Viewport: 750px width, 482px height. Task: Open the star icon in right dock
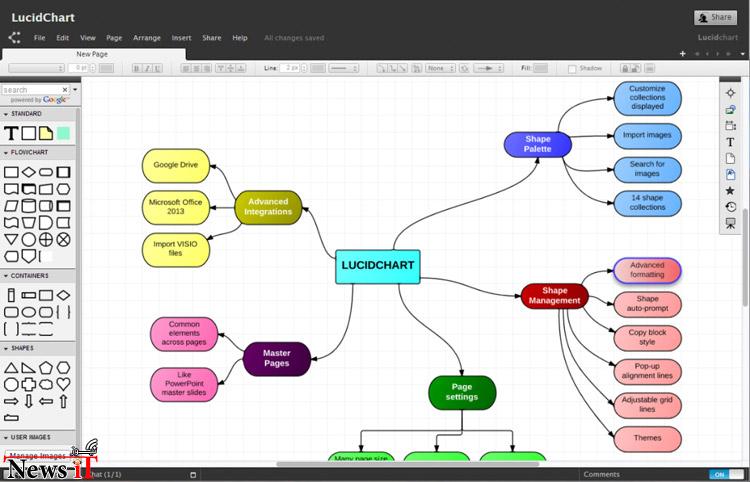click(x=730, y=191)
